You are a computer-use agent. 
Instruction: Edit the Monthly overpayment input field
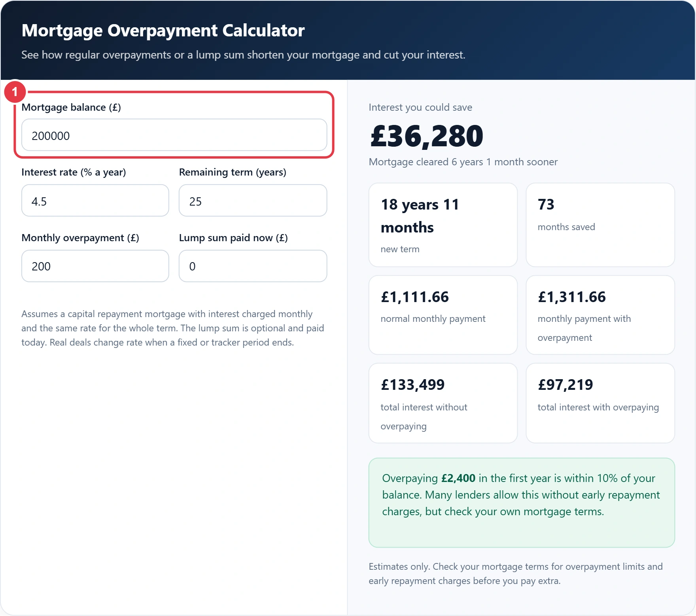pyautogui.click(x=95, y=266)
